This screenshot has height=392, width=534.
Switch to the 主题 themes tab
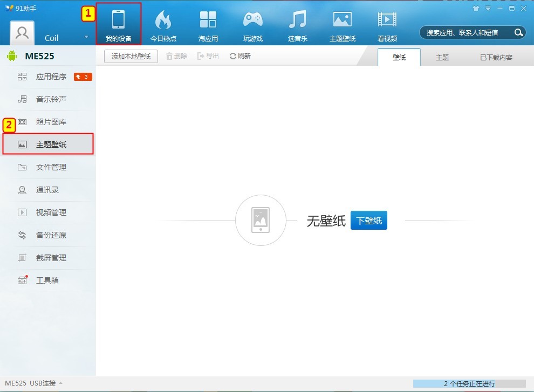coord(442,56)
